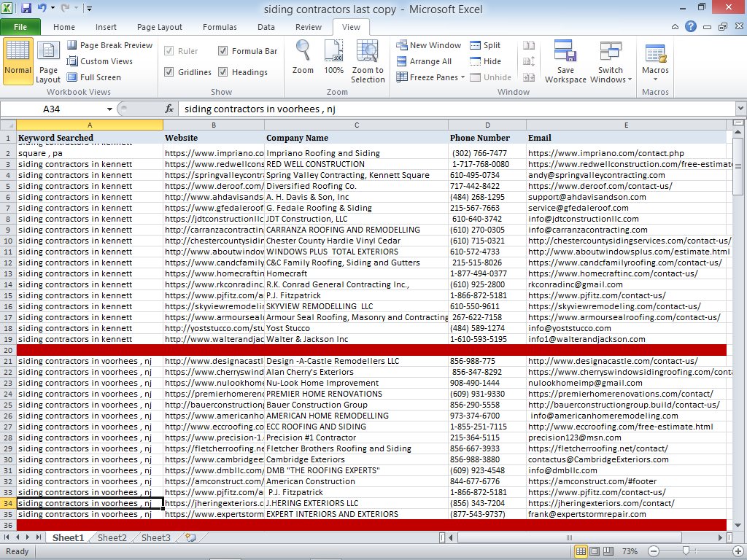Switch to the Home tab
The width and height of the screenshot is (747, 560).
pos(64,27)
